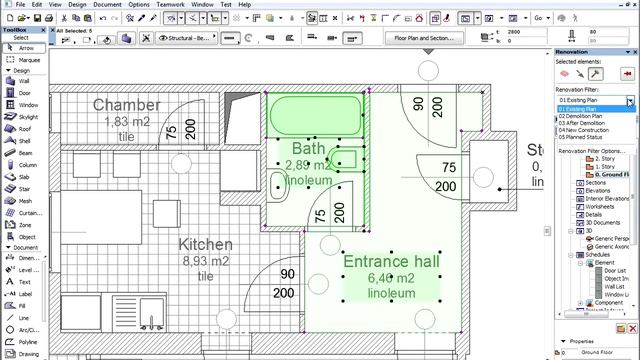640x360 pixels.
Task: Open the Document menu
Action: (107, 4)
